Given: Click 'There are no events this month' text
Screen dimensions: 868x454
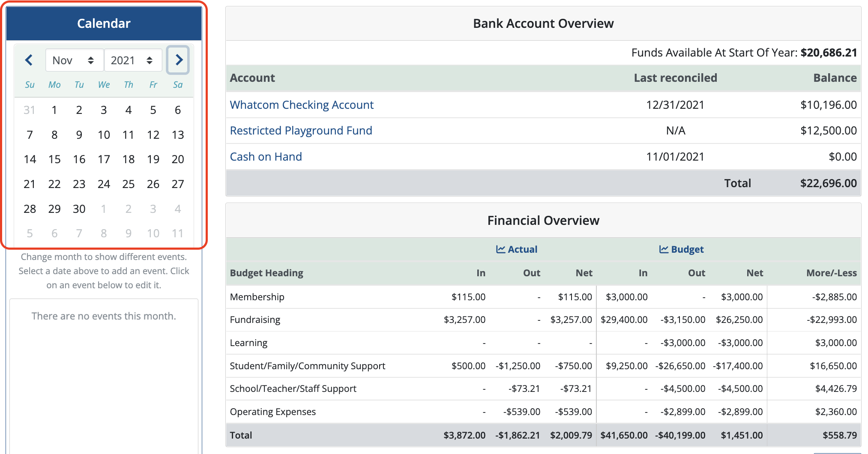Looking at the screenshot, I should (104, 316).
